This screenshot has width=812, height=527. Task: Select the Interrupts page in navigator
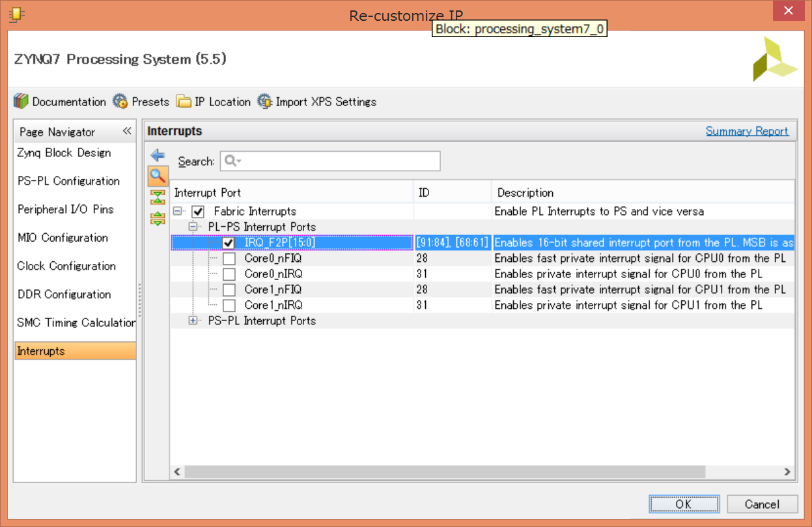tap(75, 351)
